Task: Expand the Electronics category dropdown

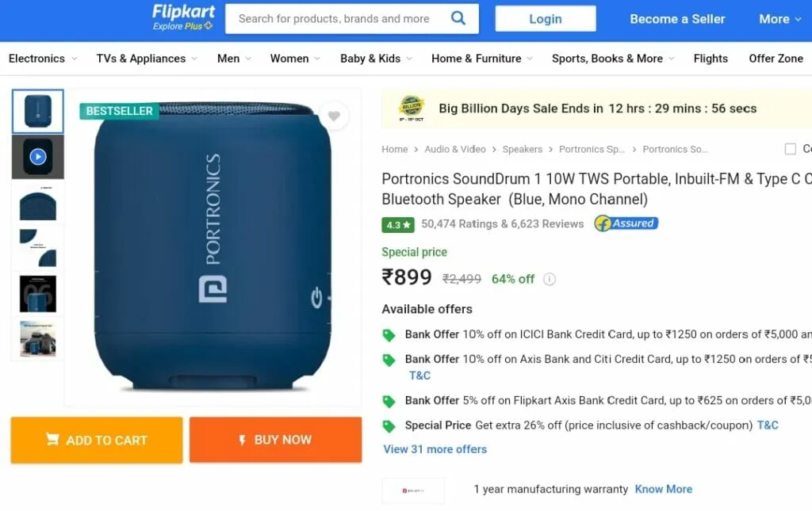Action: click(43, 59)
